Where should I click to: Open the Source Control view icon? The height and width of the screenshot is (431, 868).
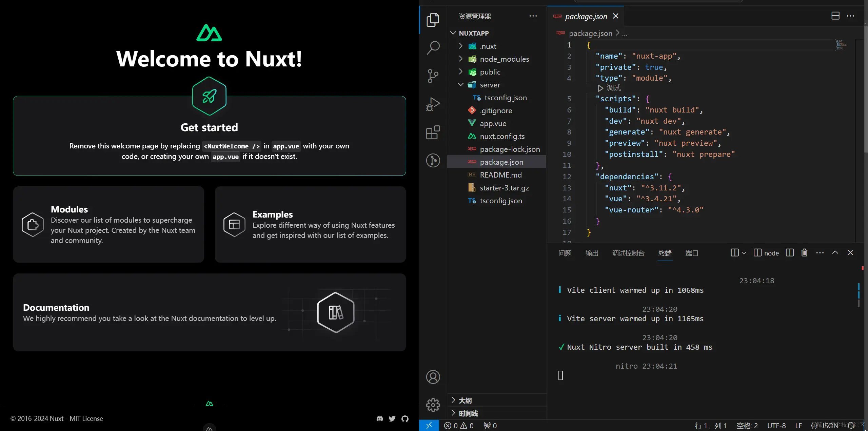pos(433,76)
